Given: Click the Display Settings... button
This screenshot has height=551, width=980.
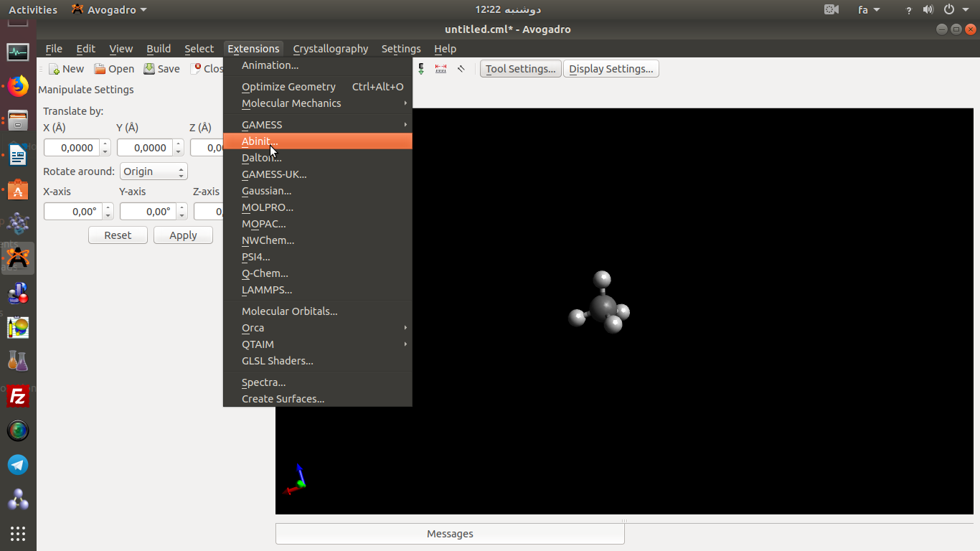Looking at the screenshot, I should click(x=611, y=69).
